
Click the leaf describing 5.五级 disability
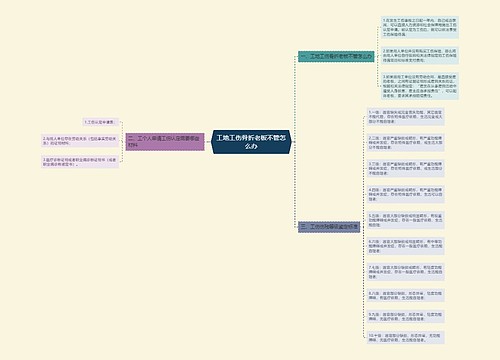click(x=406, y=220)
